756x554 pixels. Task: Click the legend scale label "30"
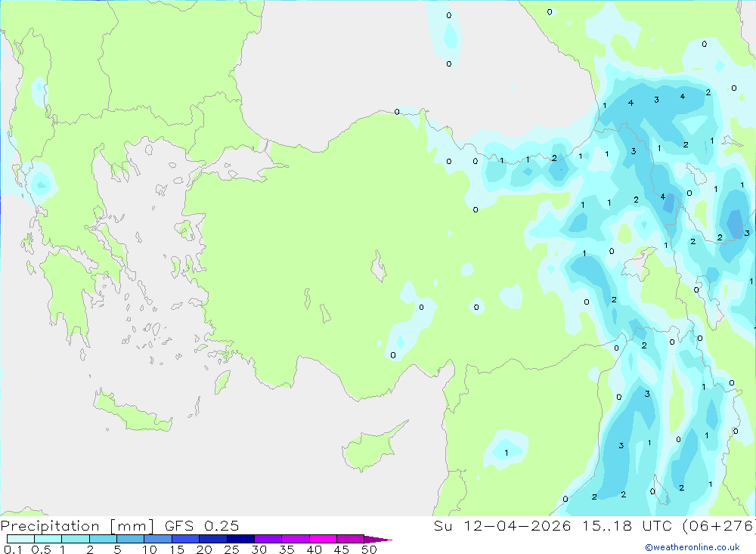259,549
